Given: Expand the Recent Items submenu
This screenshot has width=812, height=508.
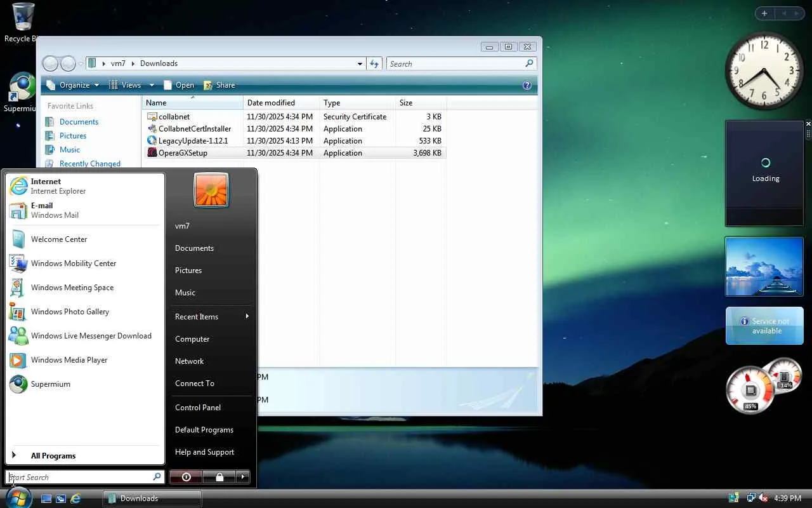Looking at the screenshot, I should coord(212,317).
